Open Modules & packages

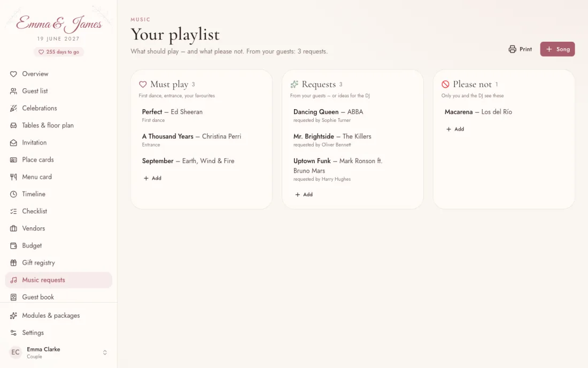pos(58,316)
